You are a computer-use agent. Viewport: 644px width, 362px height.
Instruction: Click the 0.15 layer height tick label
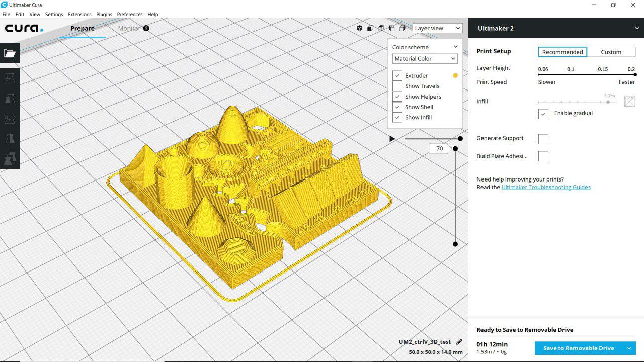click(x=603, y=69)
